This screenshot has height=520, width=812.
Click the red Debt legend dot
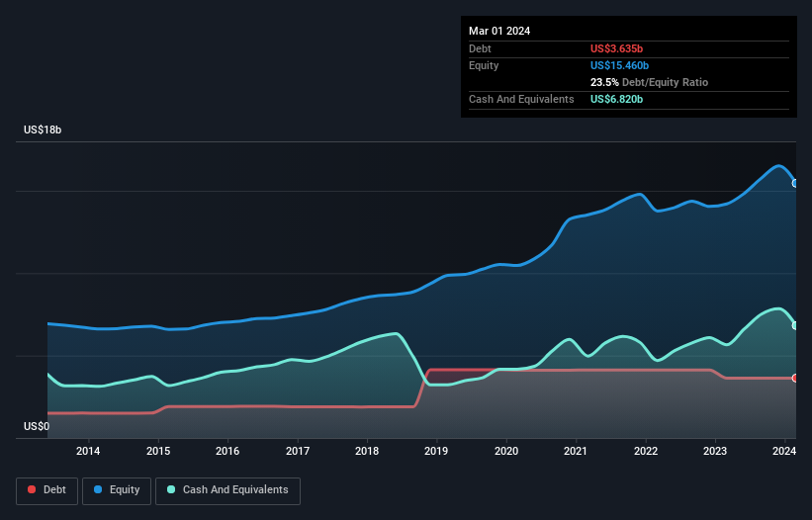32,489
